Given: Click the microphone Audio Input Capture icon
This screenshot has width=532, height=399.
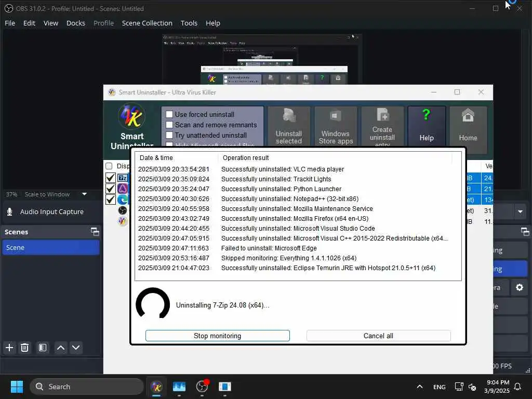Looking at the screenshot, I should [x=9, y=211].
